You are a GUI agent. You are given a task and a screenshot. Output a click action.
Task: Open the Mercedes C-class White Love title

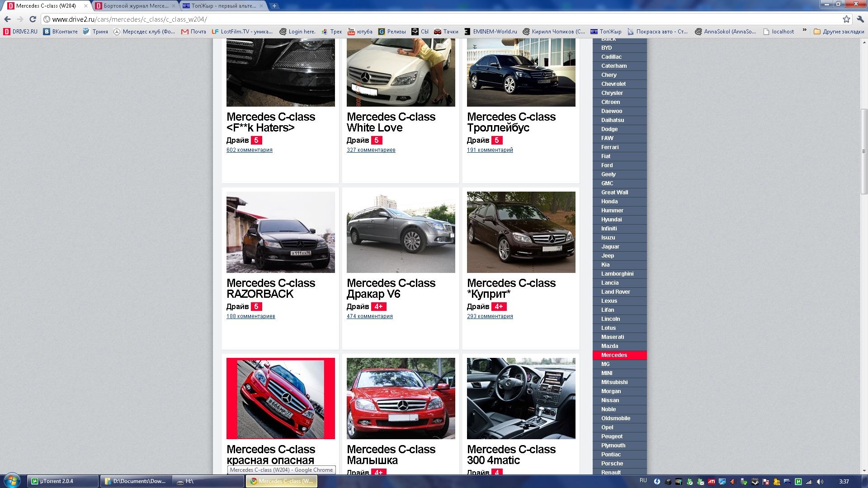tap(391, 122)
